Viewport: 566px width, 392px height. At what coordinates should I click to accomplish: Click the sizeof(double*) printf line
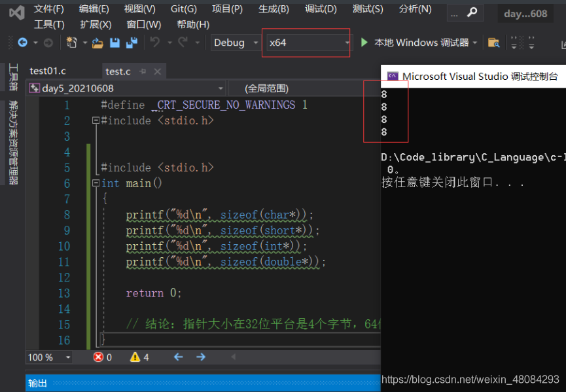pyautogui.click(x=226, y=262)
